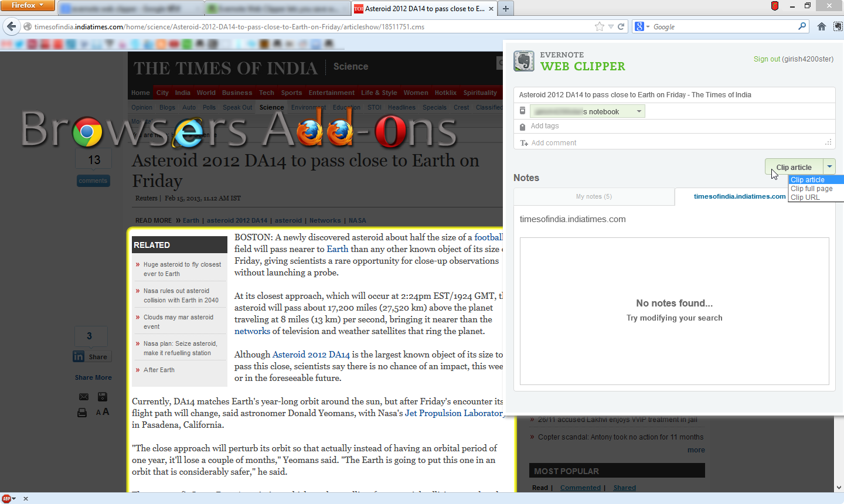Click the red shield icon in title bar
The image size is (844, 504).
[775, 6]
